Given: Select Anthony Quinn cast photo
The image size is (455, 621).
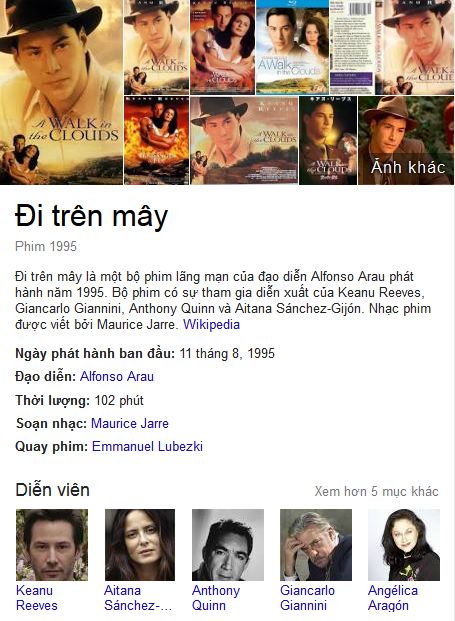Looking at the screenshot, I should 228,545.
